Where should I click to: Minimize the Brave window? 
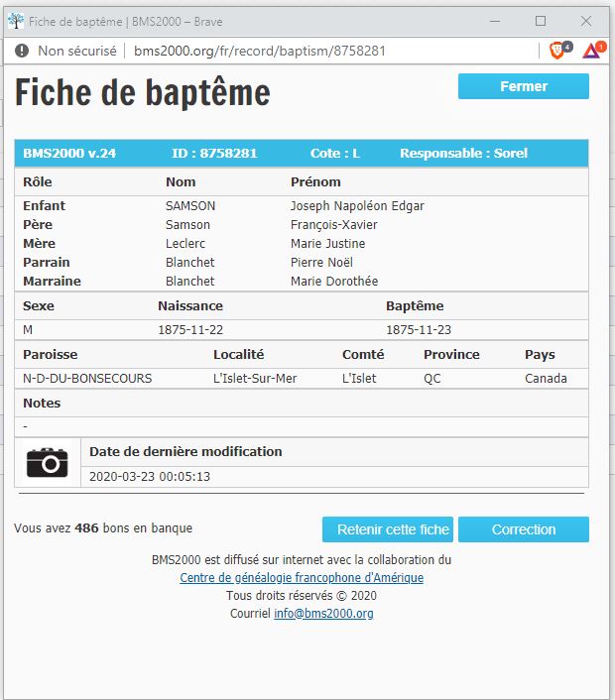pyautogui.click(x=495, y=21)
